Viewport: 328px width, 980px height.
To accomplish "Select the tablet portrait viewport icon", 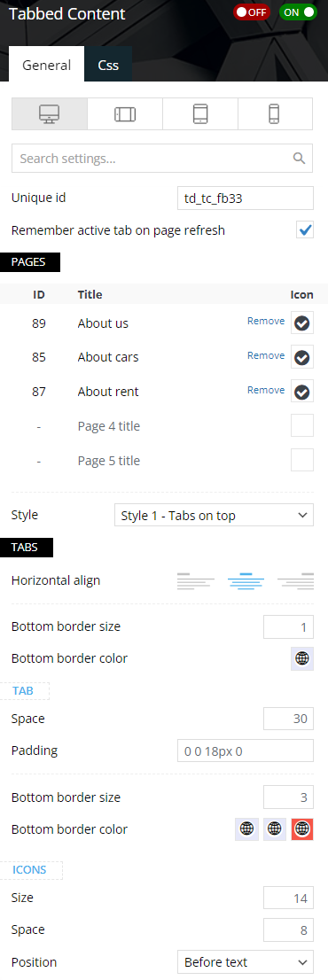I will coord(200,114).
